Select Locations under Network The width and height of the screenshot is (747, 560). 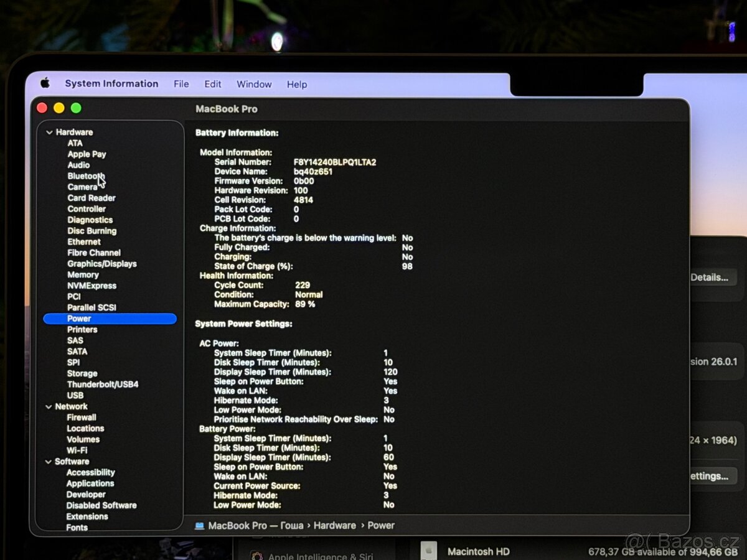point(85,429)
